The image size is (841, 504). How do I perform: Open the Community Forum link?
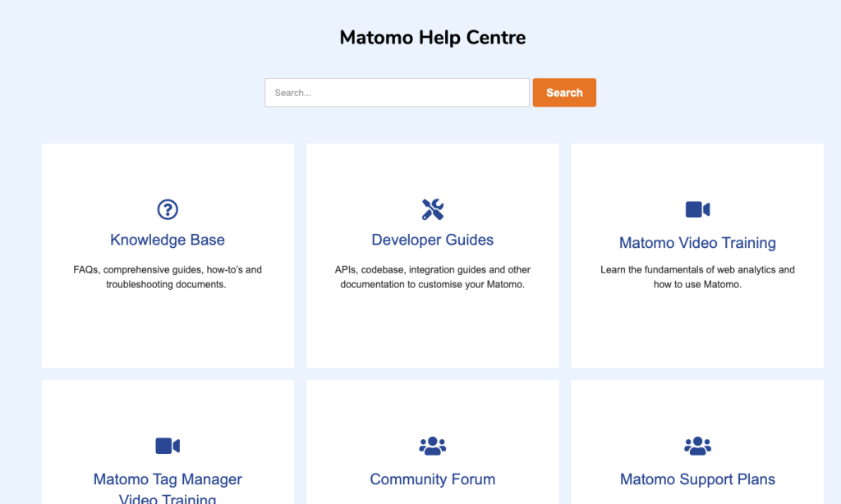433,479
